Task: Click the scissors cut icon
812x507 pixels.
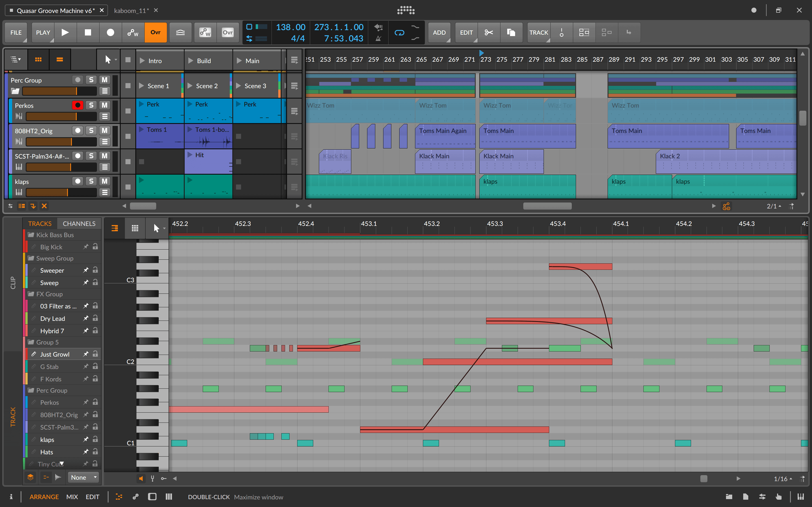Action: [489, 32]
